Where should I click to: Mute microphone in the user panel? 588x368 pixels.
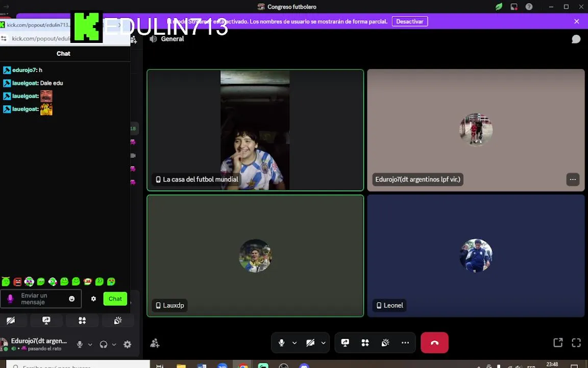pyautogui.click(x=80, y=344)
